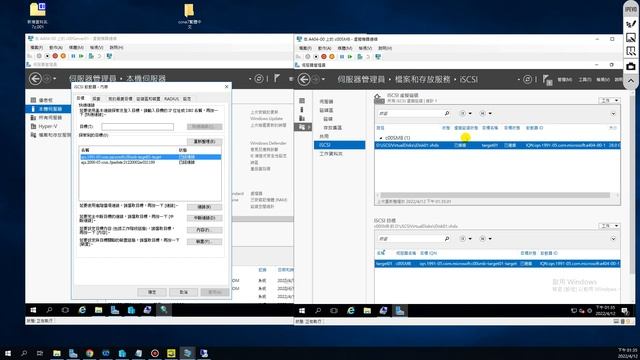
Task: Select 儀表板 in left Server Manager sidebar
Action: [46, 100]
